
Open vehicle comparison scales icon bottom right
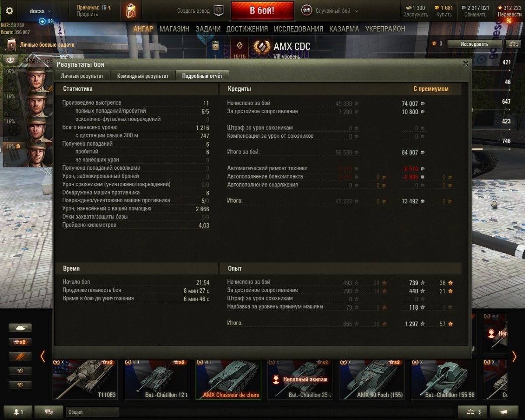pyautogui.click(x=472, y=412)
